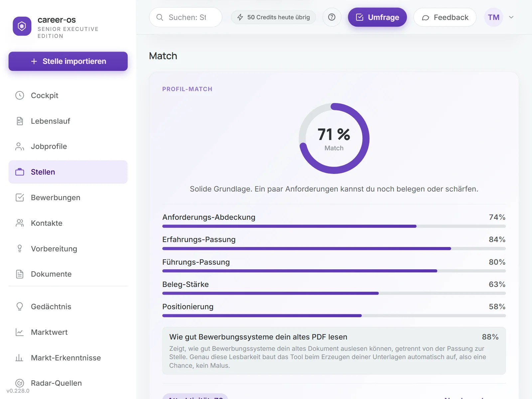Screen dimensions: 532x399
Task: Click the lightning bolt credits icon
Action: 240,17
